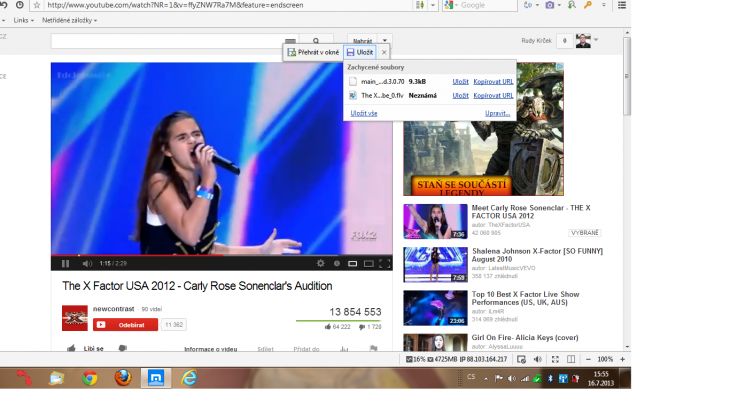Select the 'Informace o videu' tab
The image size is (730, 410).
(210, 349)
